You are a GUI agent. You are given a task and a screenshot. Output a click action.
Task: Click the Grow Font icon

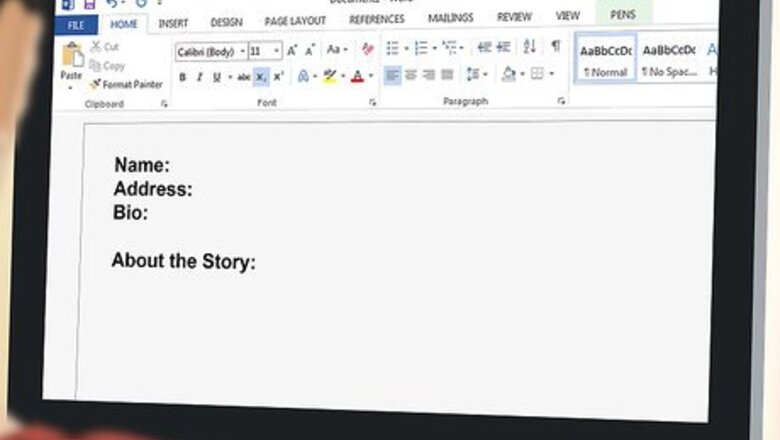(x=292, y=50)
